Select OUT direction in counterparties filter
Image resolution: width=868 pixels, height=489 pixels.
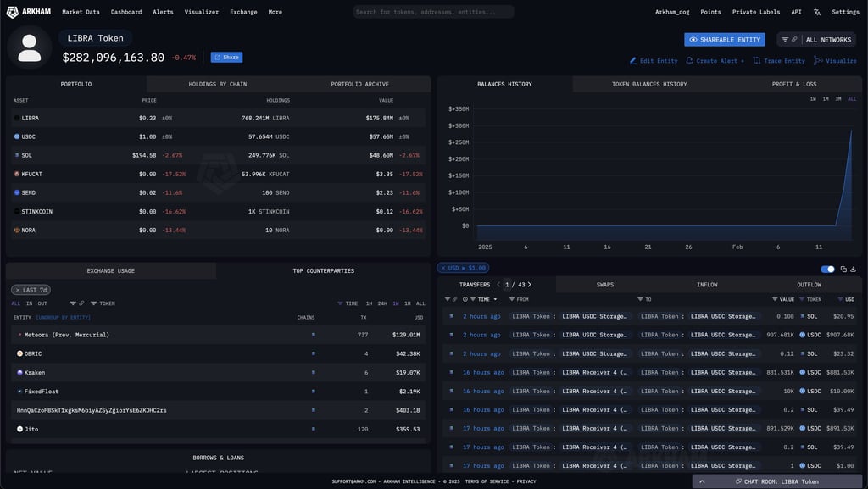[x=42, y=303]
